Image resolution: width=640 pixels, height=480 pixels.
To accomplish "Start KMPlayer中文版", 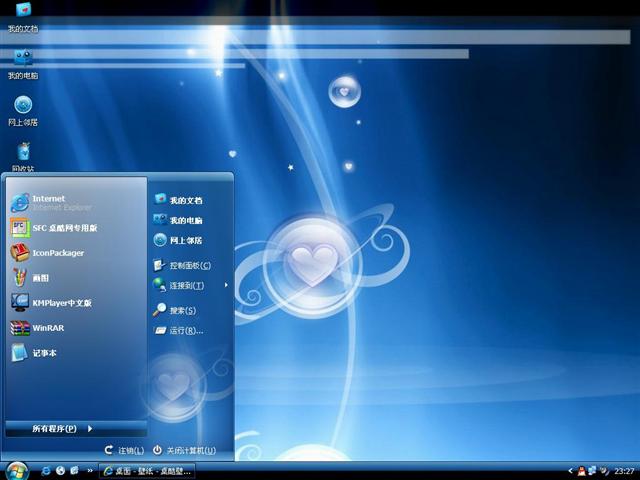I will pos(60,303).
